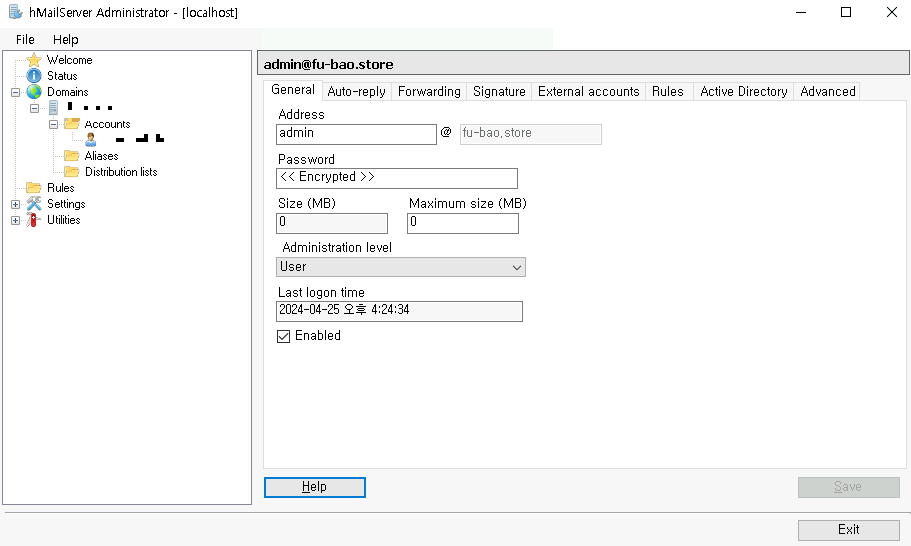Minimize the hMailServer Administrator window
Viewport: 911px width, 546px height.
801,12
